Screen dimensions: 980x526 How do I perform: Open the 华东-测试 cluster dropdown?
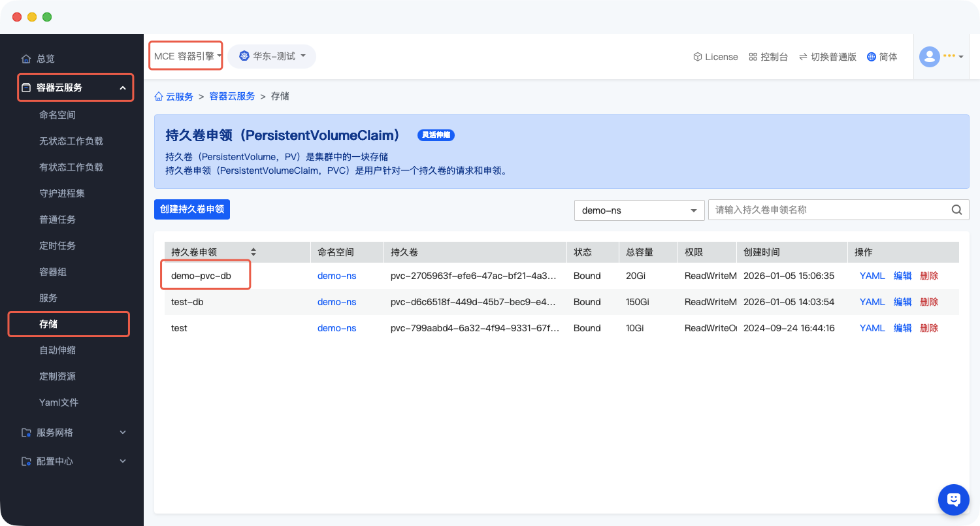pos(272,56)
